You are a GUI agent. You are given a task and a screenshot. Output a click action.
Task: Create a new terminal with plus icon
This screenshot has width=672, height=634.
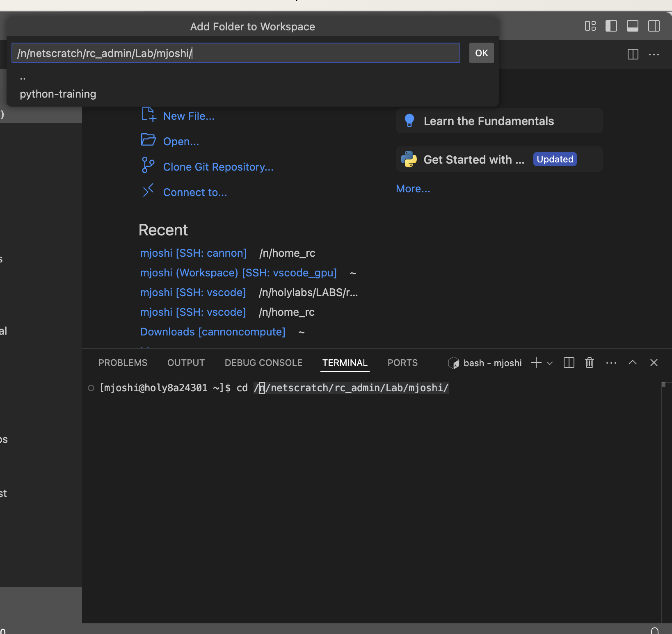pyautogui.click(x=536, y=363)
